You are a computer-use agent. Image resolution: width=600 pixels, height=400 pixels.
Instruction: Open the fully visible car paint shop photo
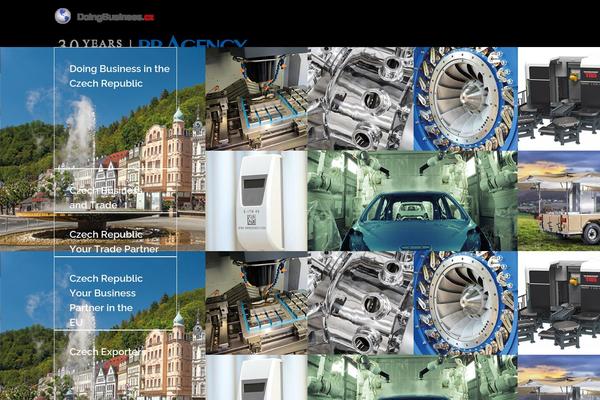click(412, 201)
